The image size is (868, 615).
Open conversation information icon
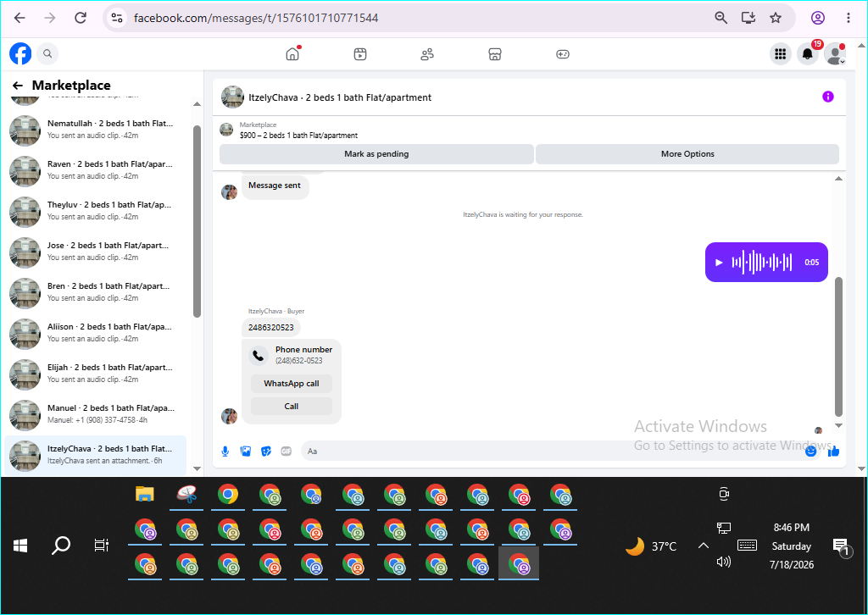[x=827, y=97]
